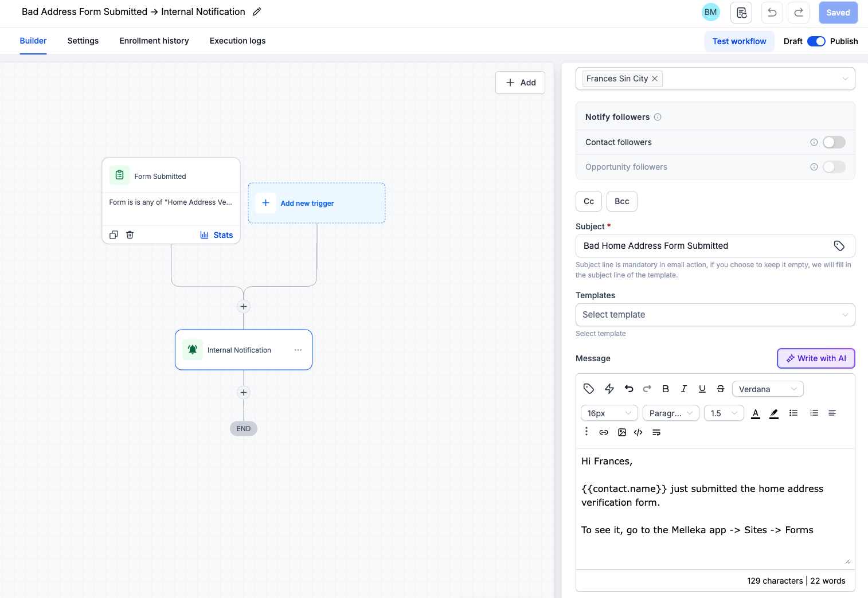Toggle italic formatting
This screenshot has width=868, height=598.
coord(684,389)
